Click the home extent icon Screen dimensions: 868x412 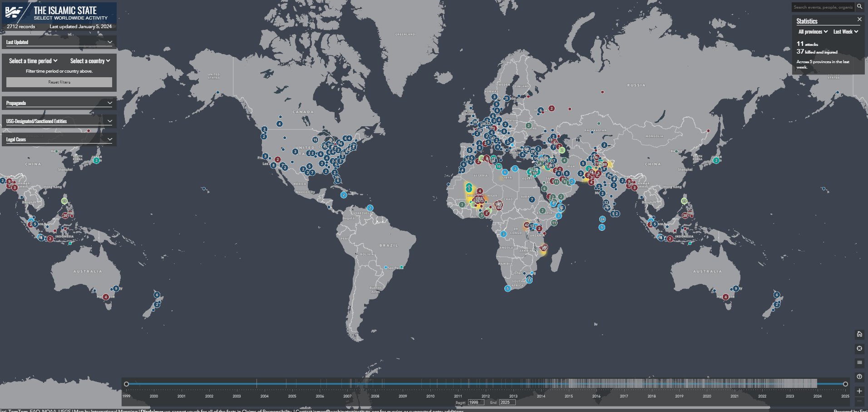click(859, 334)
